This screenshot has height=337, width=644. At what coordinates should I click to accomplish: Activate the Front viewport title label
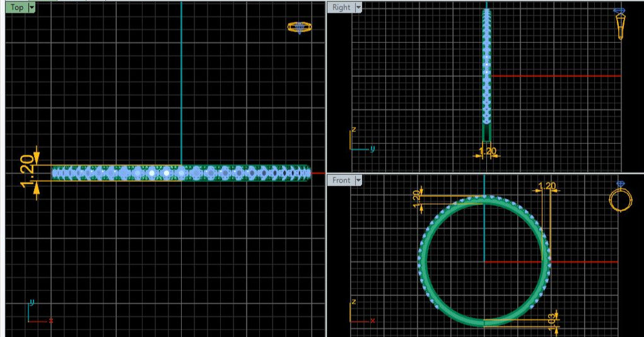coord(341,180)
